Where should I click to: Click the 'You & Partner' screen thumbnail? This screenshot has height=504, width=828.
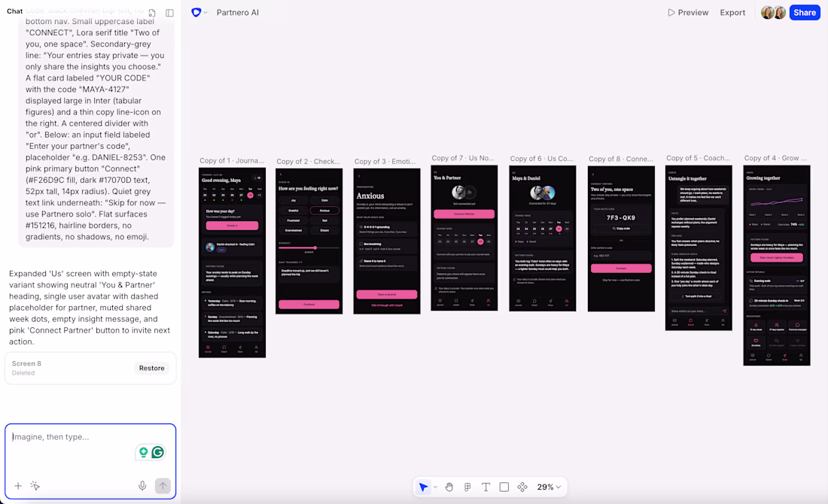464,238
